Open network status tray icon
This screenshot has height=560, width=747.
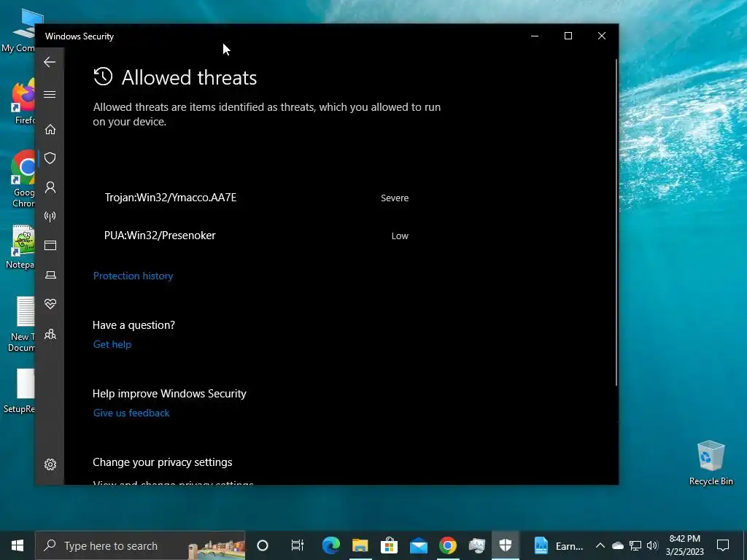[635, 545]
